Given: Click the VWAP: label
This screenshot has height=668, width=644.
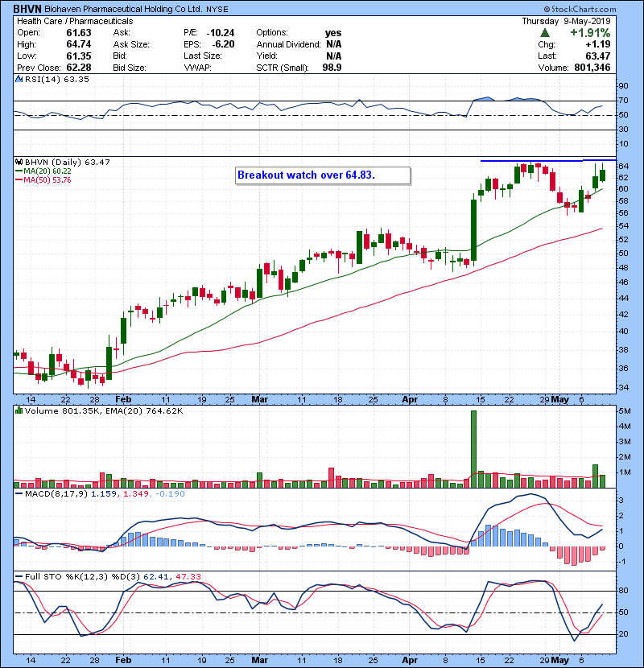Looking at the screenshot, I should click(x=197, y=68).
